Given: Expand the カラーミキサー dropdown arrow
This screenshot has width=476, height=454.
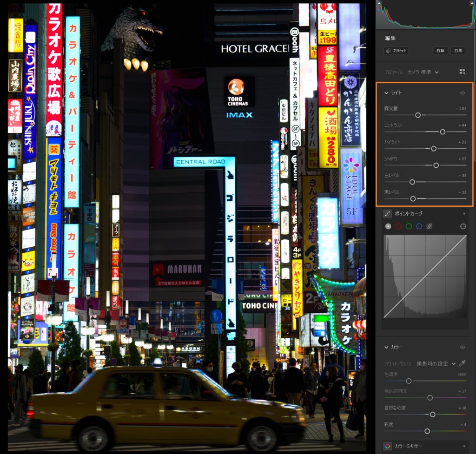Looking at the screenshot, I should click(464, 447).
